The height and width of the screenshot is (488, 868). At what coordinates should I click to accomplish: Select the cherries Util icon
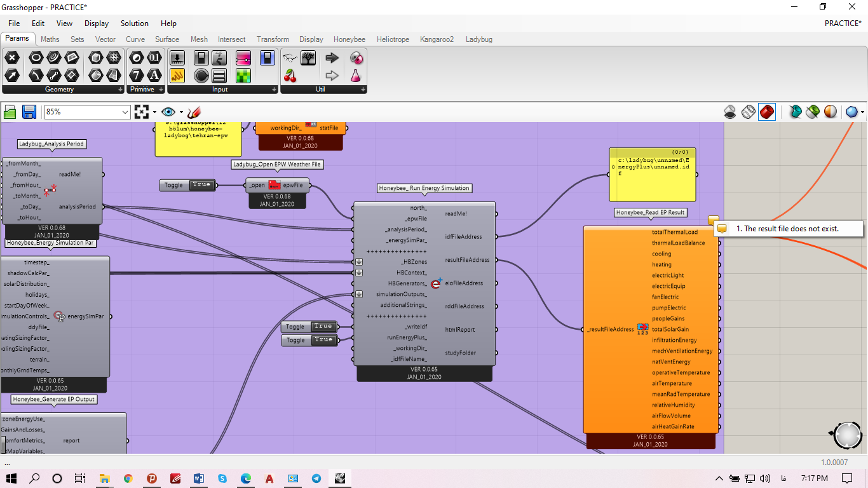pyautogui.click(x=290, y=76)
